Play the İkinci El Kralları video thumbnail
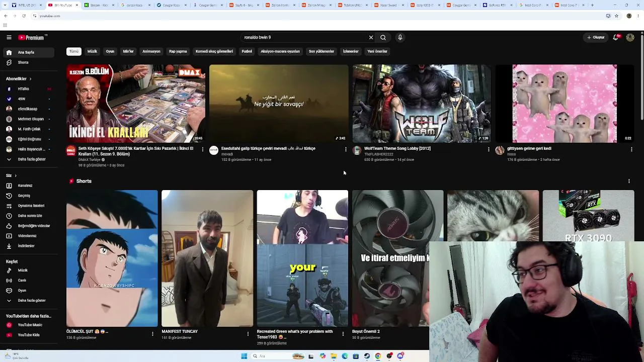Screen dimensions: 644x362 136,104
